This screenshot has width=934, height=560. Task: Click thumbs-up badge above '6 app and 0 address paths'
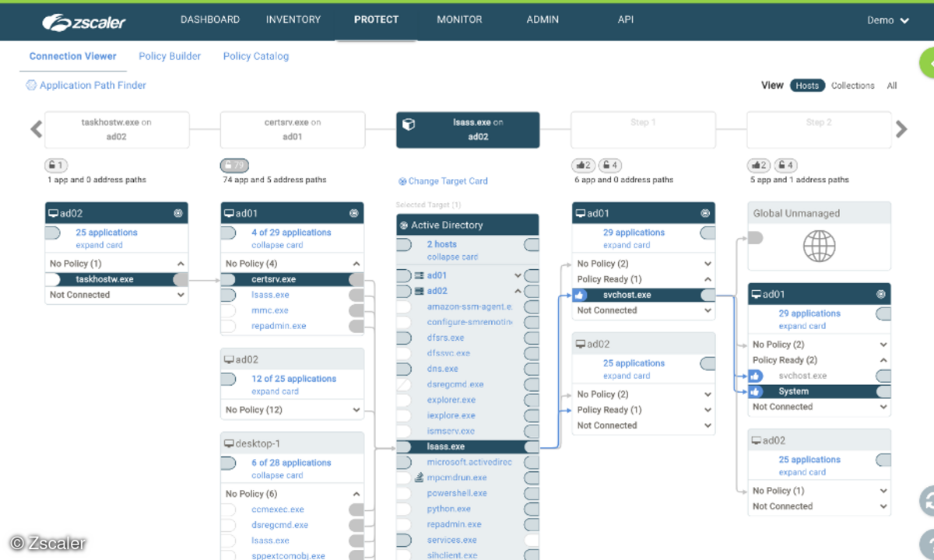pyautogui.click(x=584, y=165)
